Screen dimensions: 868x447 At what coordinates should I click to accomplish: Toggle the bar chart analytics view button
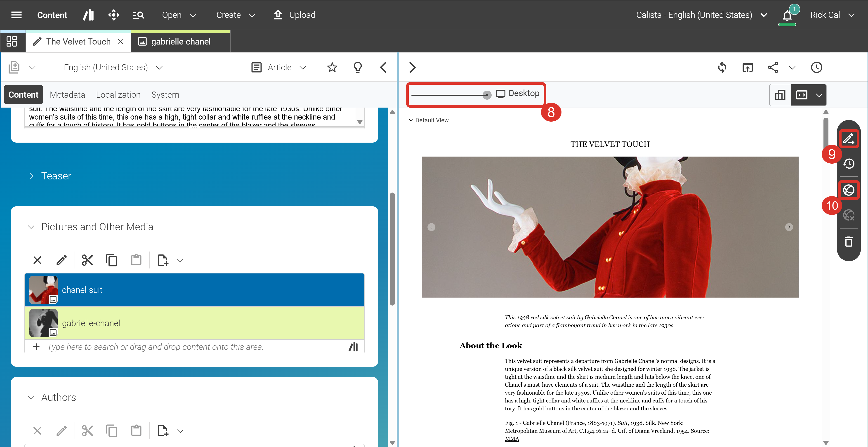pyautogui.click(x=780, y=95)
